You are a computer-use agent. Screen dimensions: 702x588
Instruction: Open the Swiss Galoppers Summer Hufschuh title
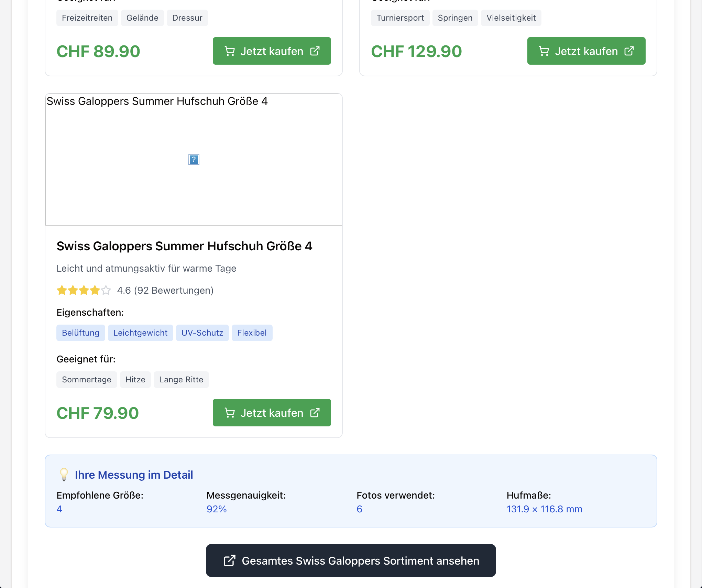pos(184,246)
